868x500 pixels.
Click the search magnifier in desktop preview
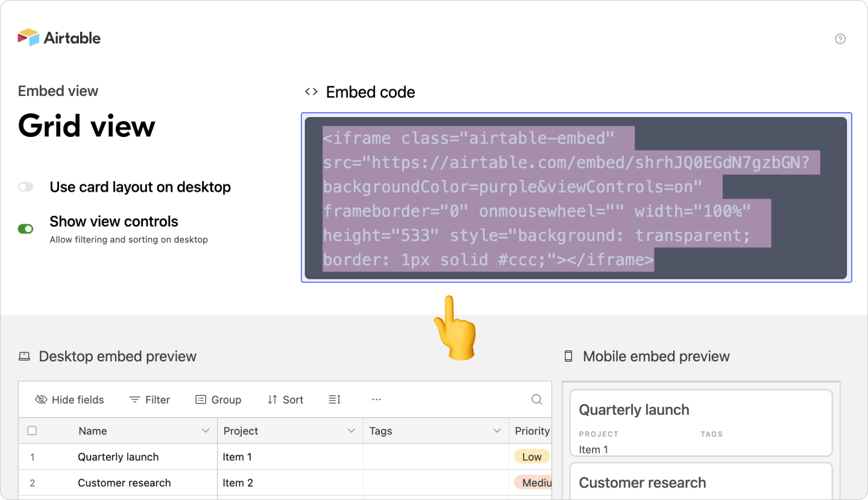(536, 399)
